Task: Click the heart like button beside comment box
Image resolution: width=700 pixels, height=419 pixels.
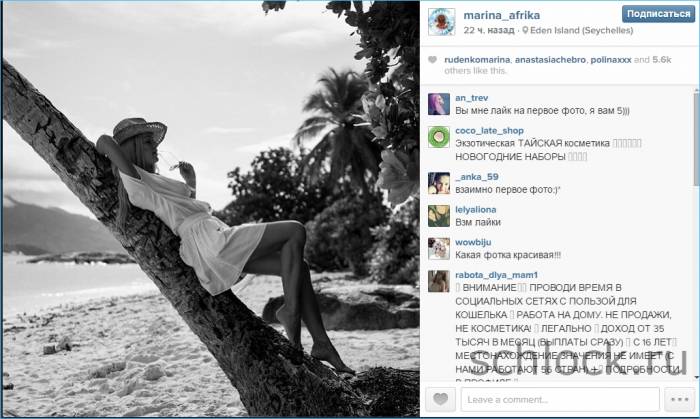Action: [440, 399]
